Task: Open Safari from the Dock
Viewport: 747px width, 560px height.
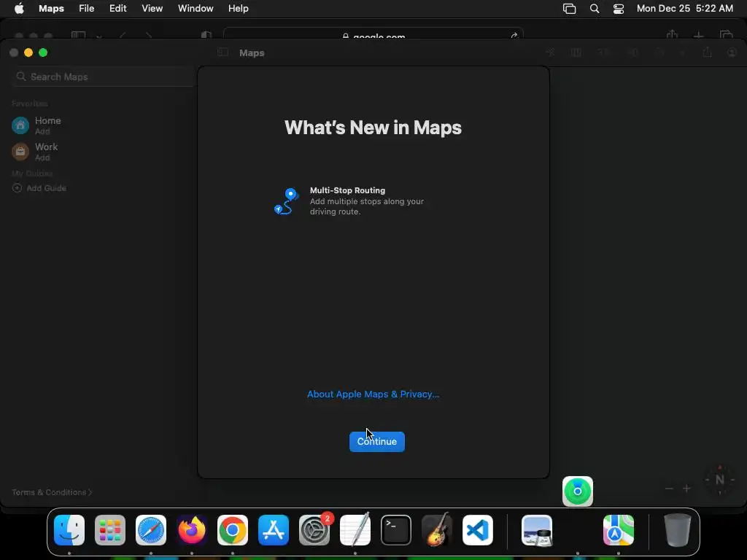Action: (x=151, y=530)
